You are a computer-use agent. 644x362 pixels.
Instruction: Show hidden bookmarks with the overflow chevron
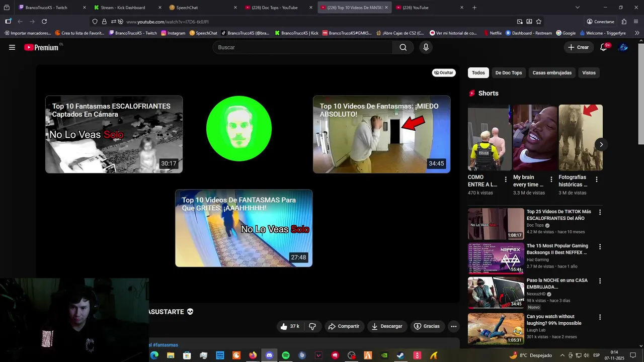pos(637,33)
